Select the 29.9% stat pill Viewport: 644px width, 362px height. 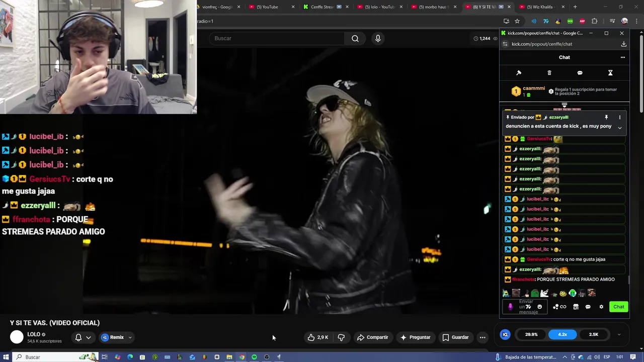(x=531, y=334)
